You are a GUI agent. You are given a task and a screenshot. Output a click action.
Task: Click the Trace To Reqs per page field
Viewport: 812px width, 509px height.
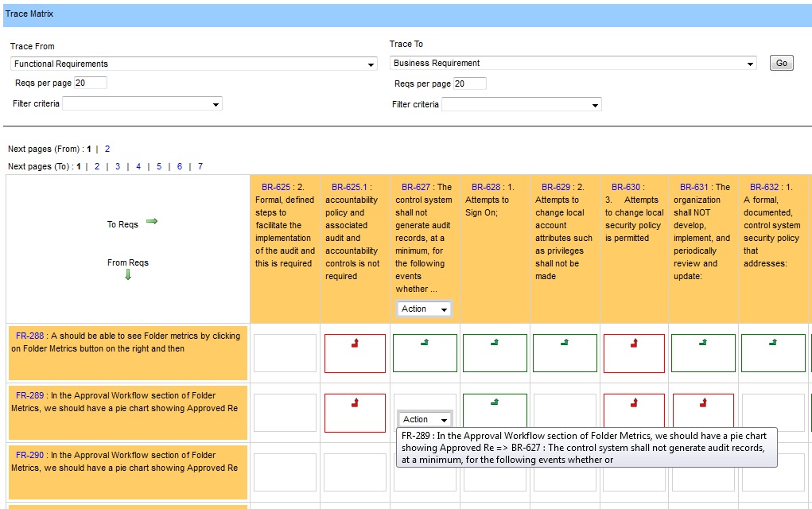(470, 84)
